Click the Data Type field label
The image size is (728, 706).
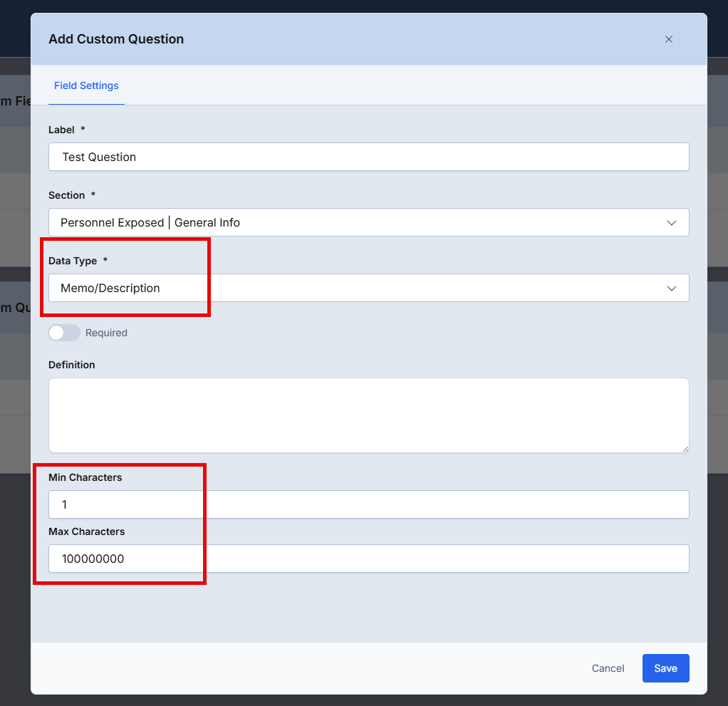73,261
